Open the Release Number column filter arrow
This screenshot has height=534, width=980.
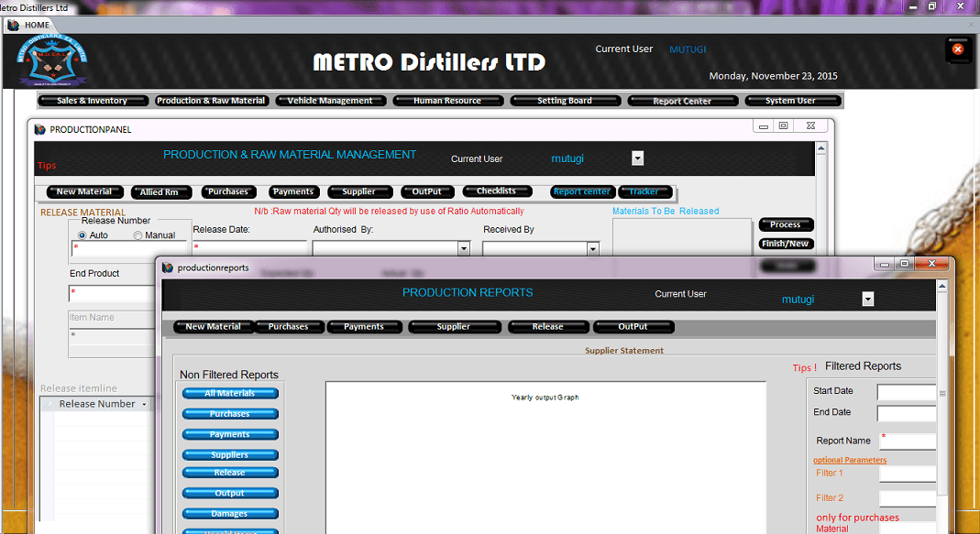point(144,404)
